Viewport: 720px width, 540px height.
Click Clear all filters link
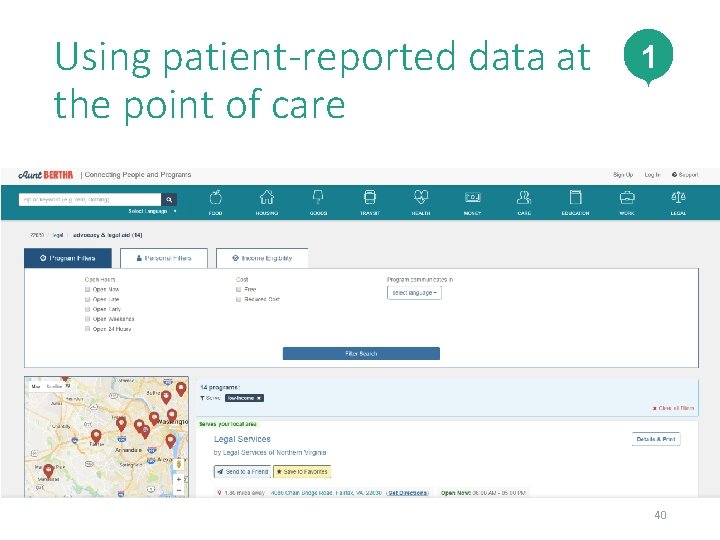point(673,408)
